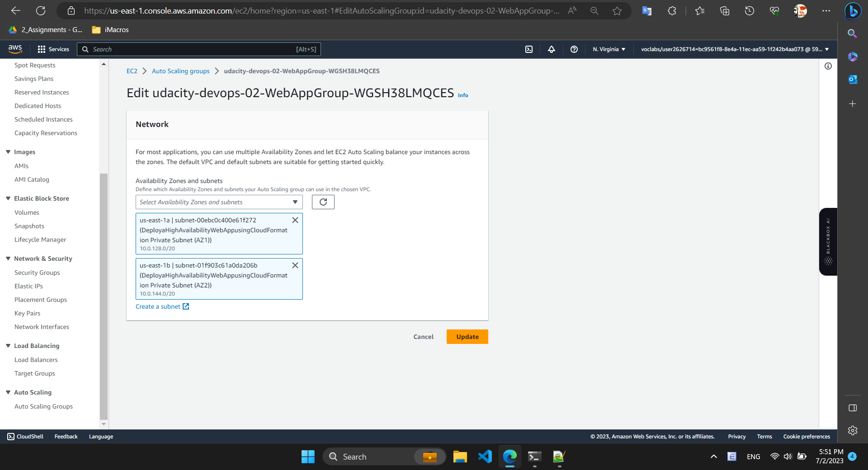Open the browser Translate tool
This screenshot has height=470, width=868.
coord(646,11)
